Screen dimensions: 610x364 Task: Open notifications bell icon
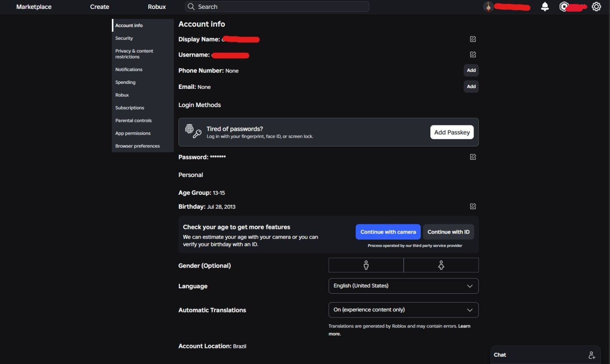click(x=545, y=7)
